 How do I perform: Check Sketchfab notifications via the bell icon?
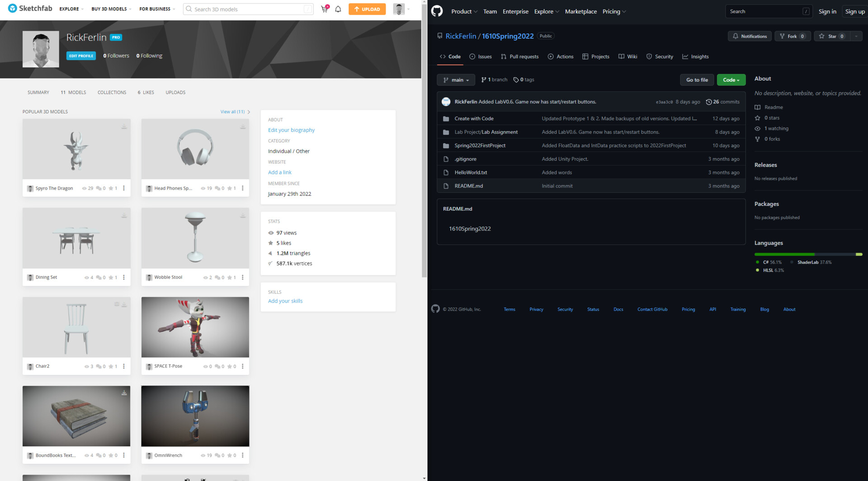click(x=338, y=9)
